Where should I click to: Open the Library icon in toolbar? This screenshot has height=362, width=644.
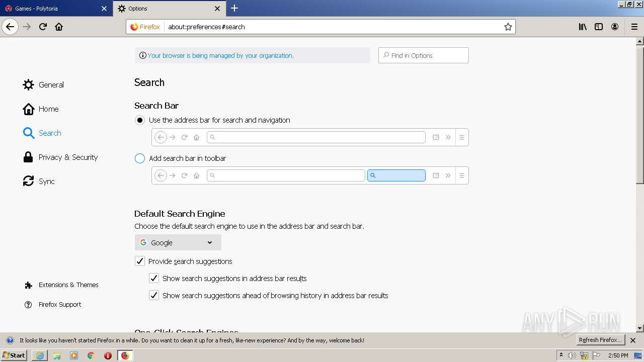[583, 27]
